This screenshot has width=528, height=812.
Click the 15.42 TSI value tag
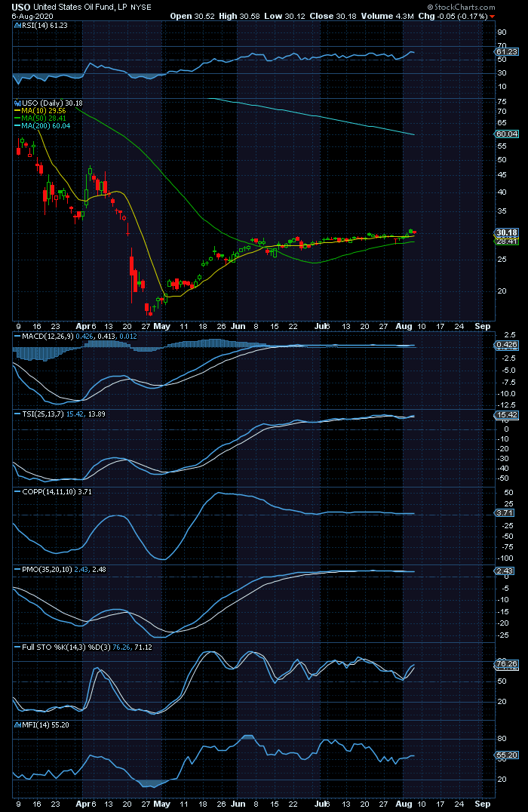pos(506,415)
